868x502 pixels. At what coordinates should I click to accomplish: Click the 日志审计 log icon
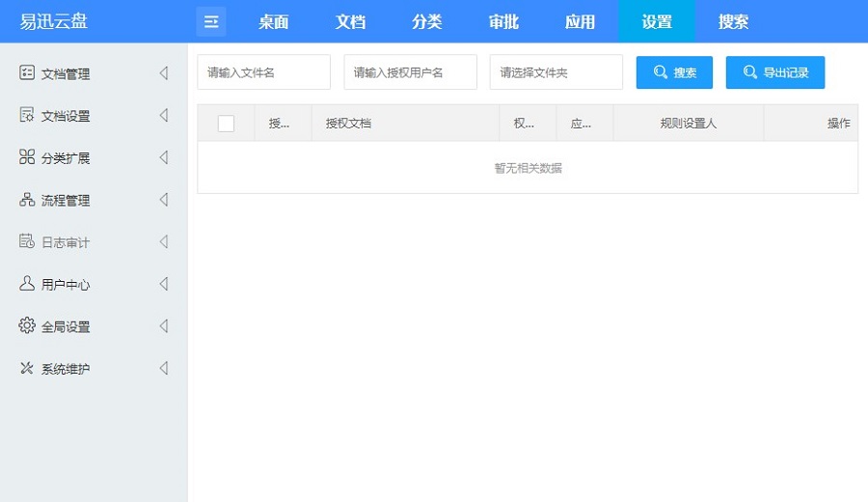(27, 242)
